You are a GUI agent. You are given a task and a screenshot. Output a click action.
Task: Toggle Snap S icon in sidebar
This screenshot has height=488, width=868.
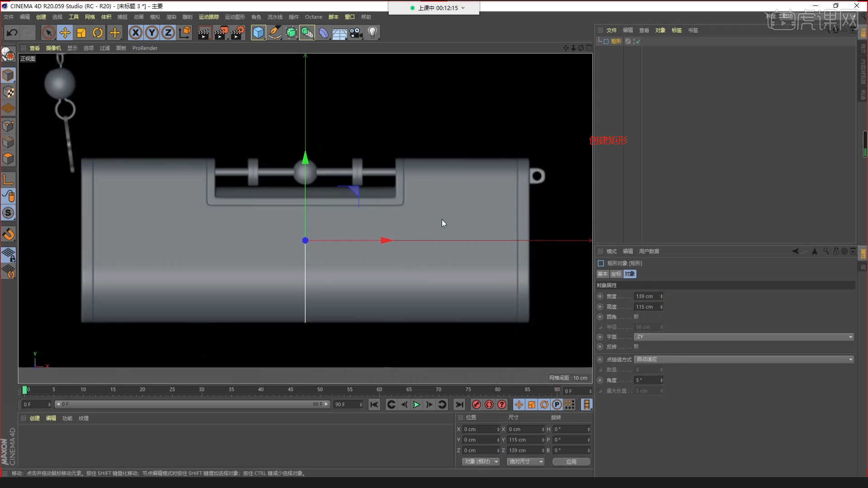(8, 213)
